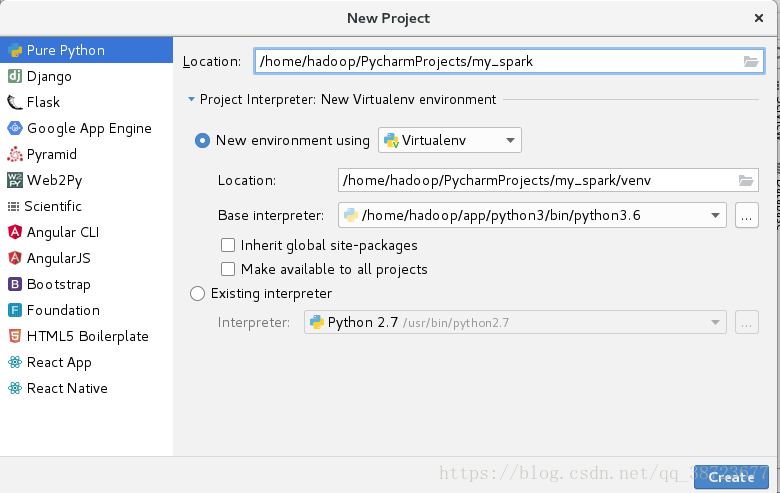
Task: Collapse the Project Interpreter section
Action: 191,99
